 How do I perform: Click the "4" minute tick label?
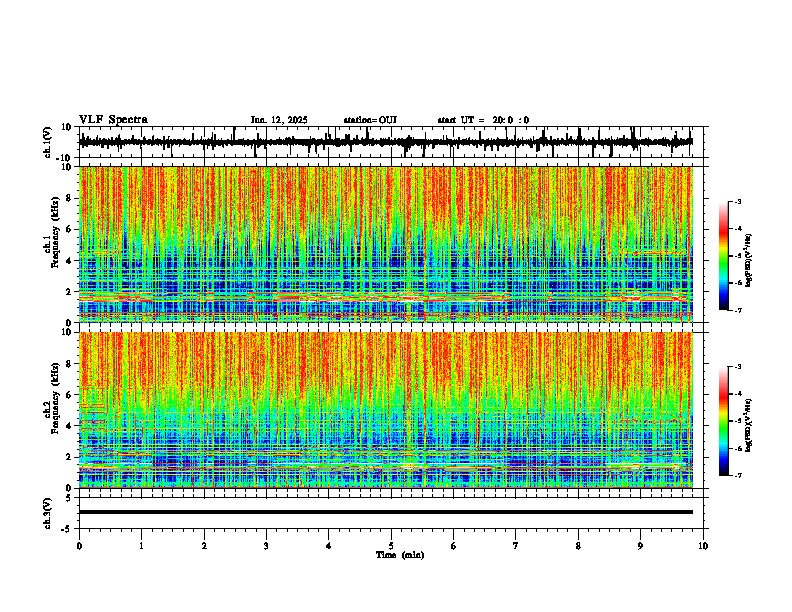pyautogui.click(x=329, y=546)
